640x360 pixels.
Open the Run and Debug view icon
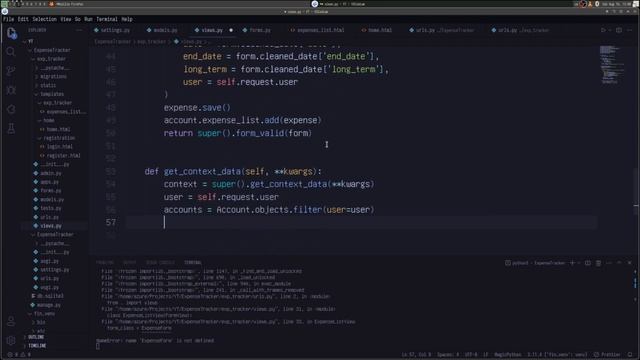point(11,90)
